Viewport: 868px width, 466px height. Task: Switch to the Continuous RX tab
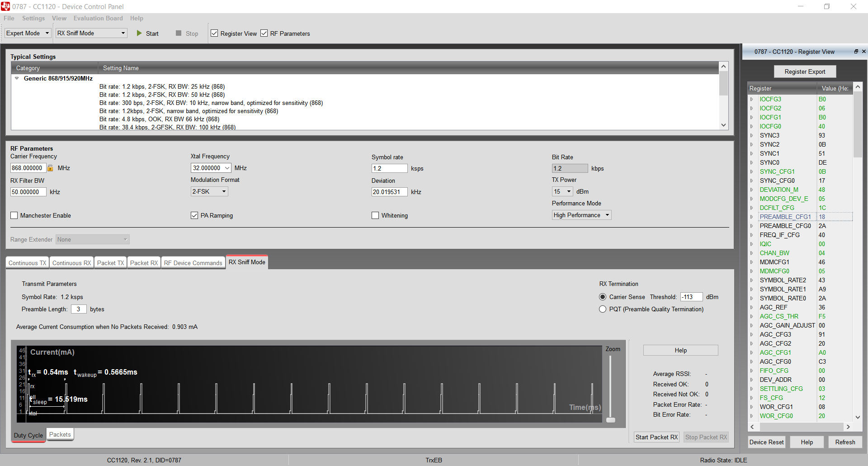tap(71, 263)
